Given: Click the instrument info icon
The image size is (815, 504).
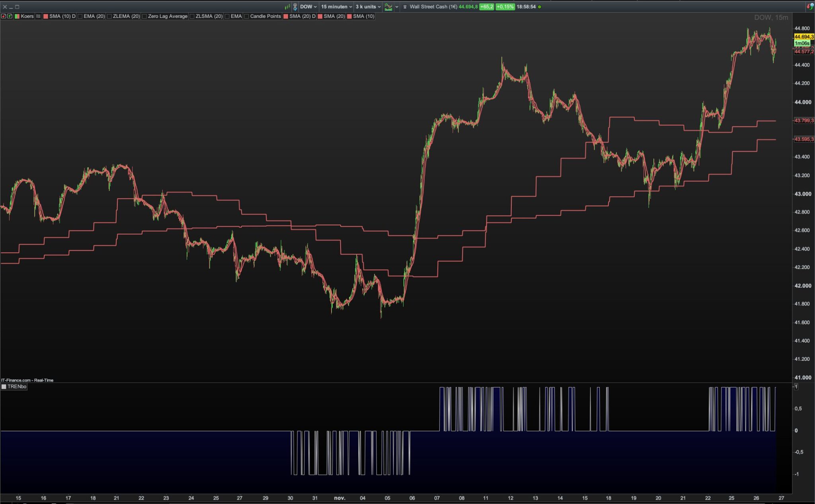Looking at the screenshot, I should pyautogui.click(x=405, y=7).
